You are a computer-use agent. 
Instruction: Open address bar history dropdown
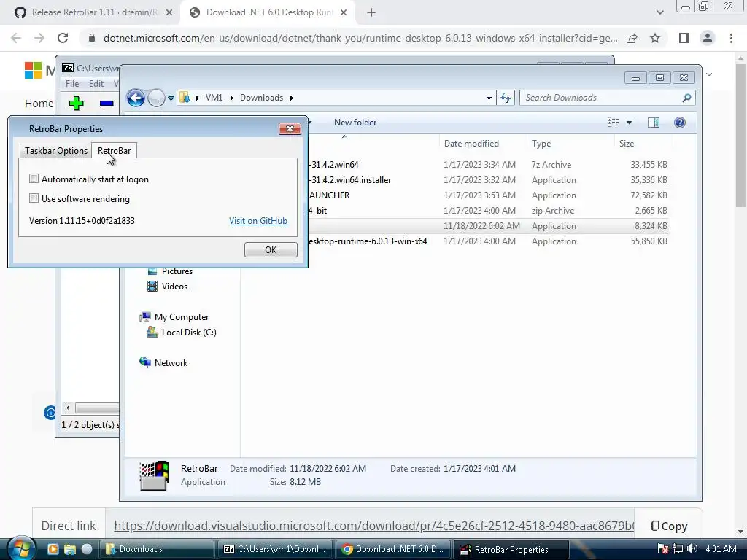489,98
